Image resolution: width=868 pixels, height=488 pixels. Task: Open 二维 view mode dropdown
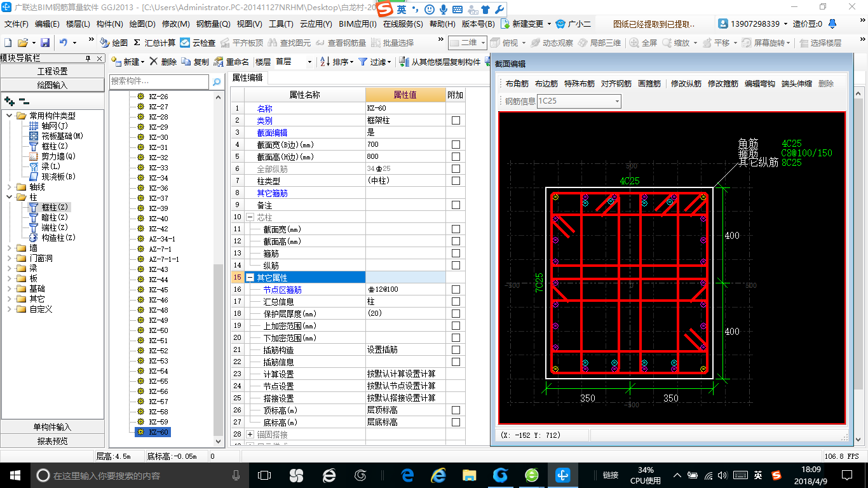(x=482, y=43)
